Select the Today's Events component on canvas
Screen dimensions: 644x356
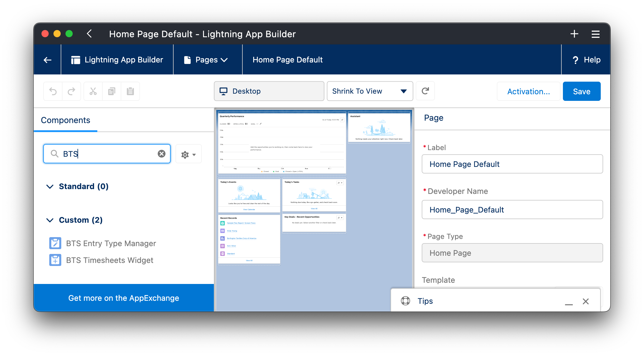pyautogui.click(x=249, y=196)
